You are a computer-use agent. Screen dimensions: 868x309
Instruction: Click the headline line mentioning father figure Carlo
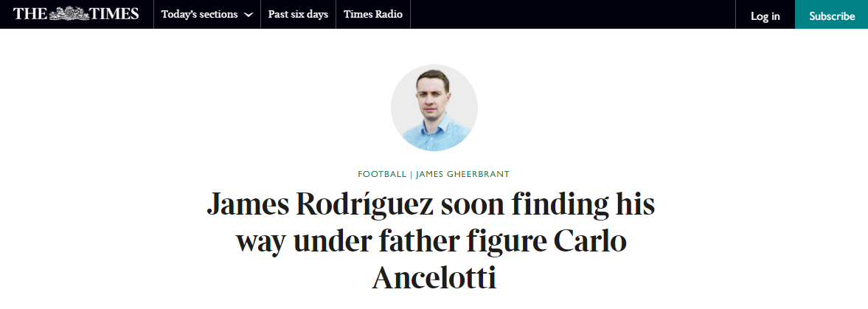[431, 242]
